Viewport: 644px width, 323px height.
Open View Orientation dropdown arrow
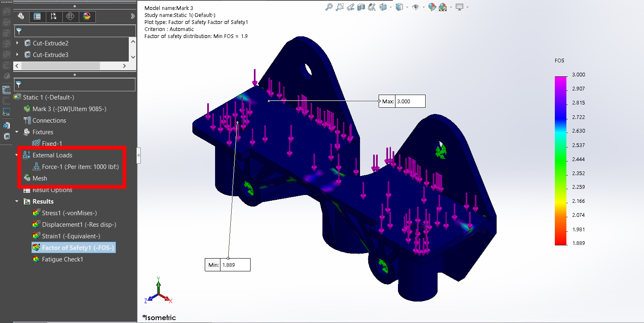390,7
